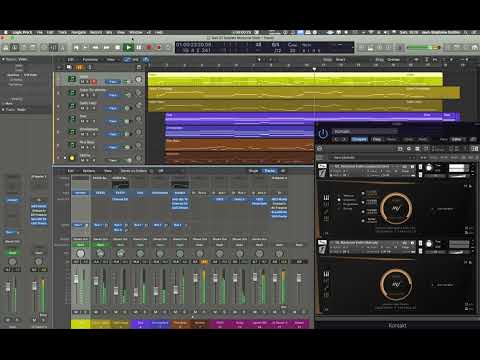Viewport: 480px width, 360px height.
Task: Adjust the Tune knob on the upper Kontakt instrument
Action: (429, 168)
